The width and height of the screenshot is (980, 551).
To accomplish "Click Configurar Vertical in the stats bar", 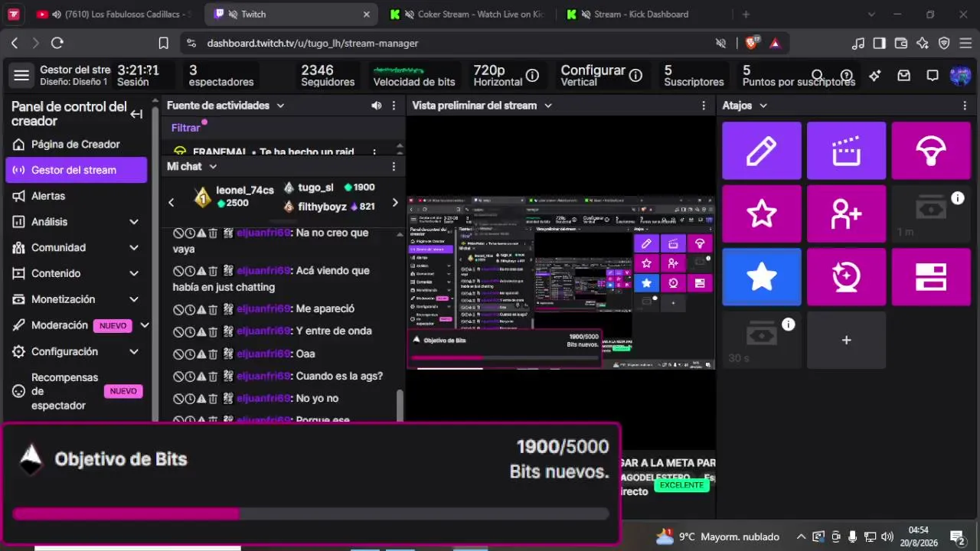I will coord(593,75).
